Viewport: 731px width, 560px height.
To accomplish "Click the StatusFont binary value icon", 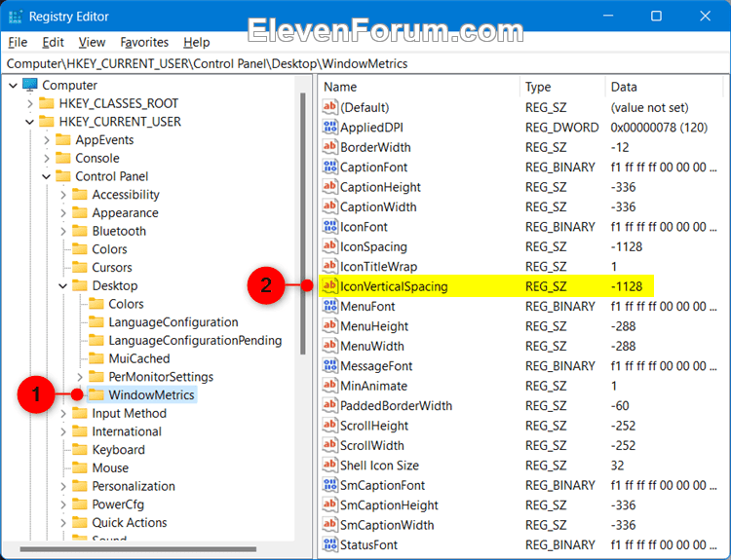I will tap(329, 544).
